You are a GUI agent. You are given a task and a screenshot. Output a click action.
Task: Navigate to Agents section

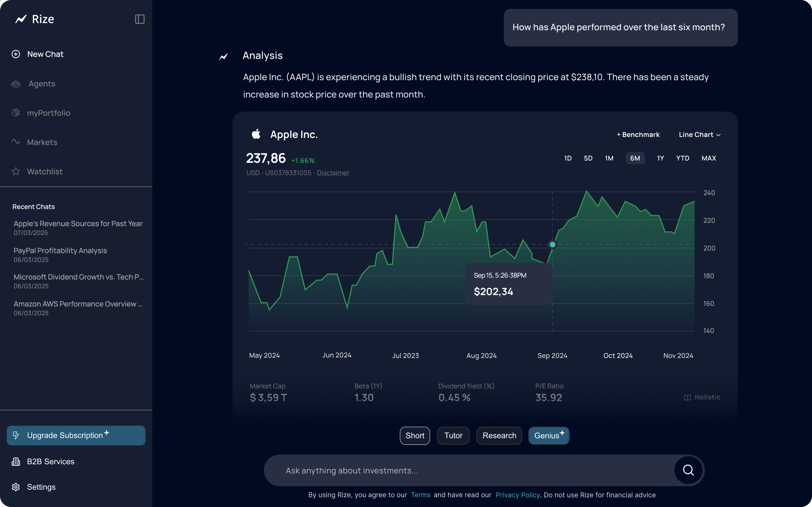coord(41,84)
